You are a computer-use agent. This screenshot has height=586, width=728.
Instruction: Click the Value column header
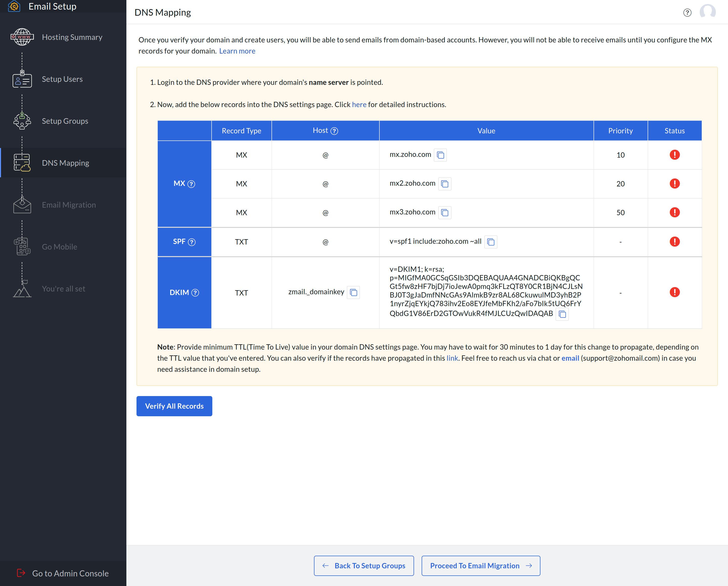pyautogui.click(x=486, y=131)
